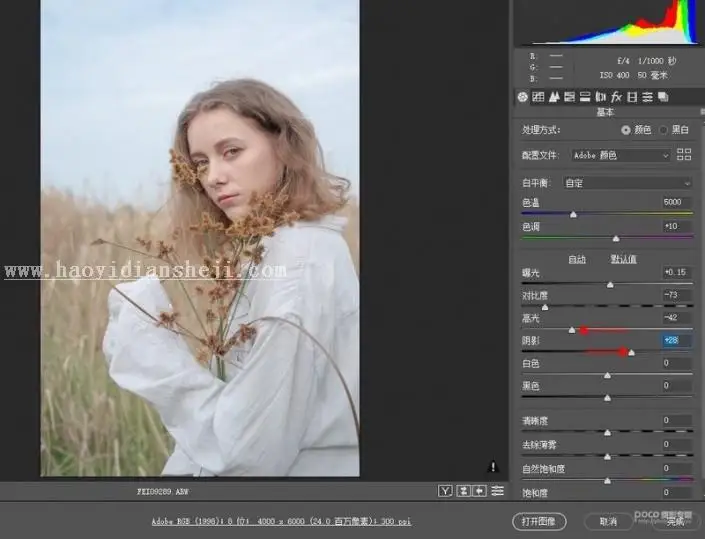Click the 对比度 value field -73
The height and width of the screenshot is (539, 705).
tap(676, 295)
